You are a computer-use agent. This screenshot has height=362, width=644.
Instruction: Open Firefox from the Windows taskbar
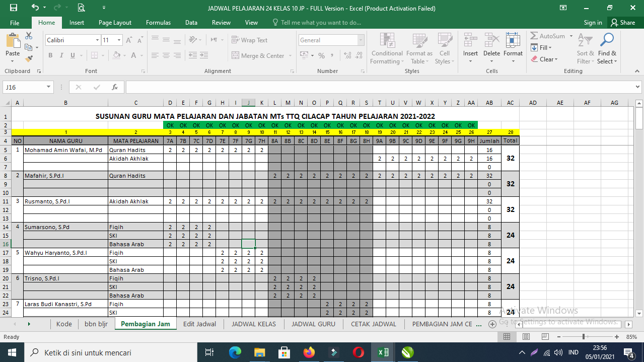click(309, 352)
